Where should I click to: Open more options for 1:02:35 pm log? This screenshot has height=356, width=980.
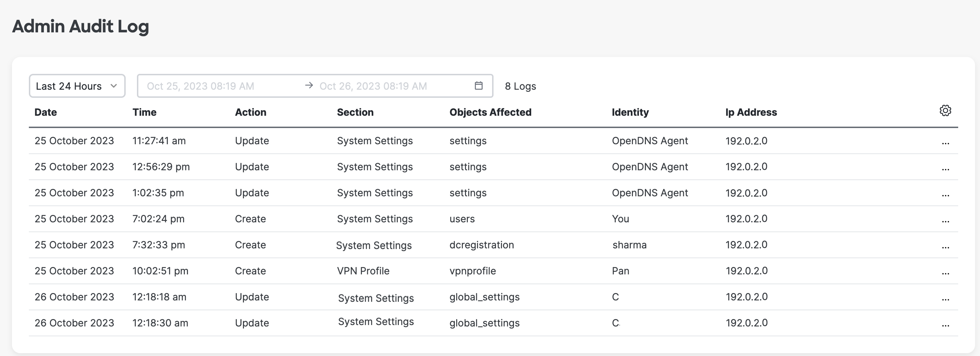coord(946,195)
